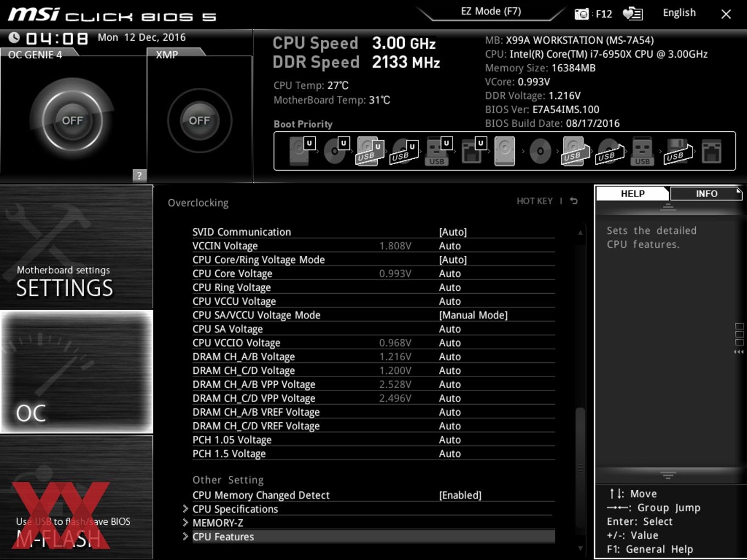The image size is (747, 560).
Task: Change language with the English selector
Action: [x=679, y=13]
